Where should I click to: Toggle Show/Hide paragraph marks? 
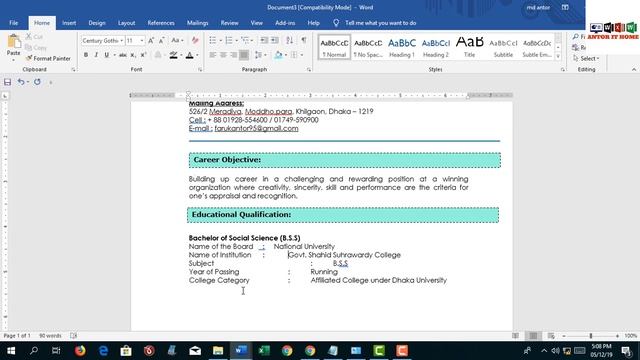[x=304, y=40]
